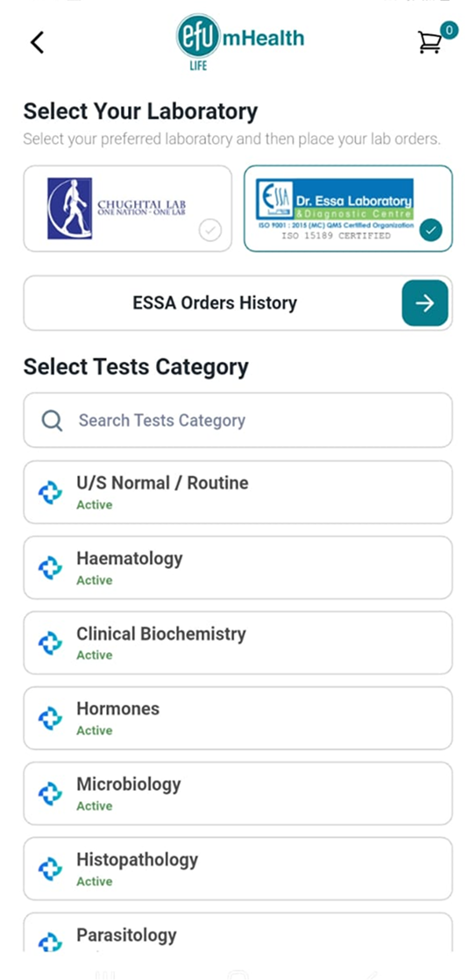476x980 pixels.
Task: Tap the icon beside Microbiology
Action: (51, 794)
